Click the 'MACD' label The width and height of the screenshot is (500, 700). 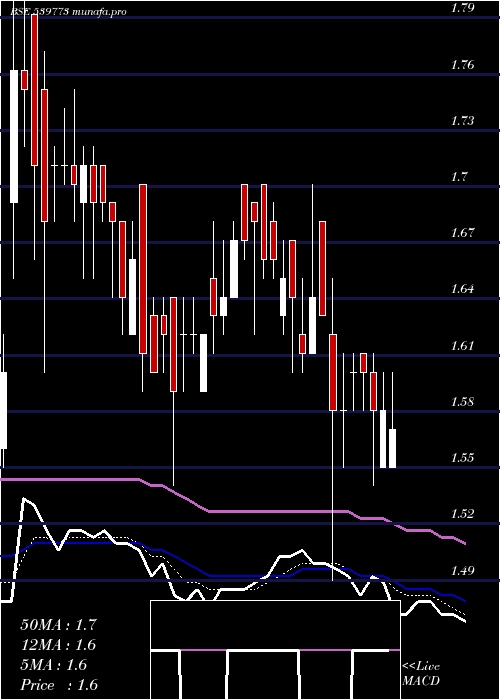[421, 681]
